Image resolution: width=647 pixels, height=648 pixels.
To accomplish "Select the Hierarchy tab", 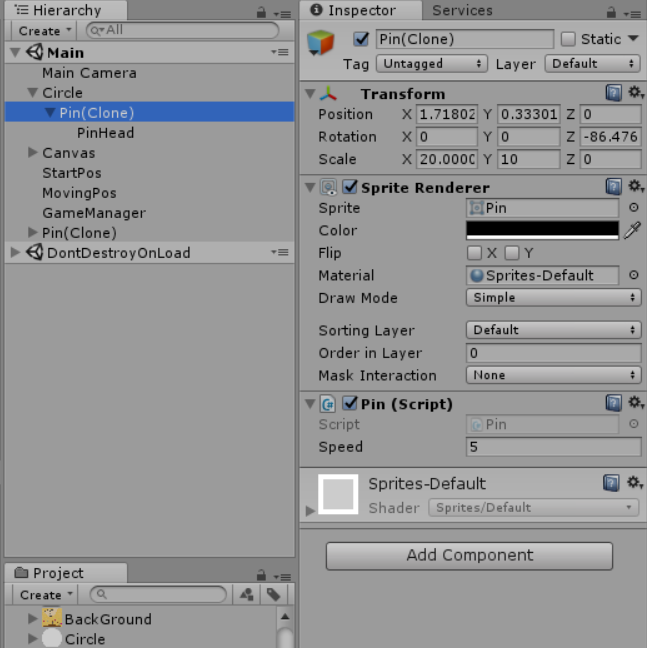I will coord(66,10).
